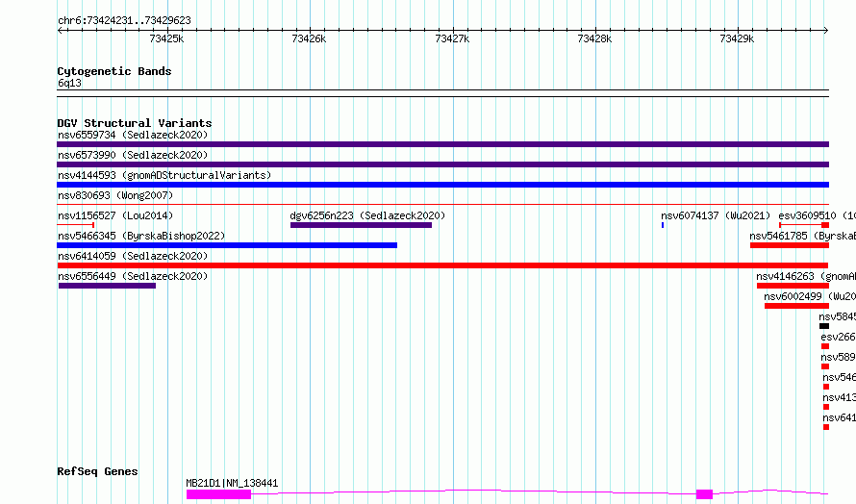Select the tiny blue nsv6074137 marker
Viewport: 856px width, 504px height.
click(x=663, y=225)
